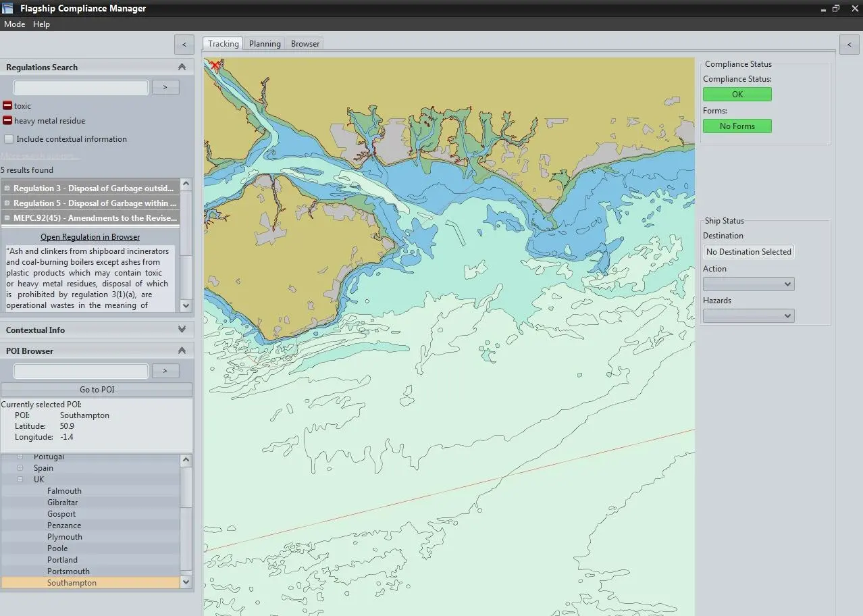Expand the Portugal tree node
Screen dimensions: 863x616
20,457
